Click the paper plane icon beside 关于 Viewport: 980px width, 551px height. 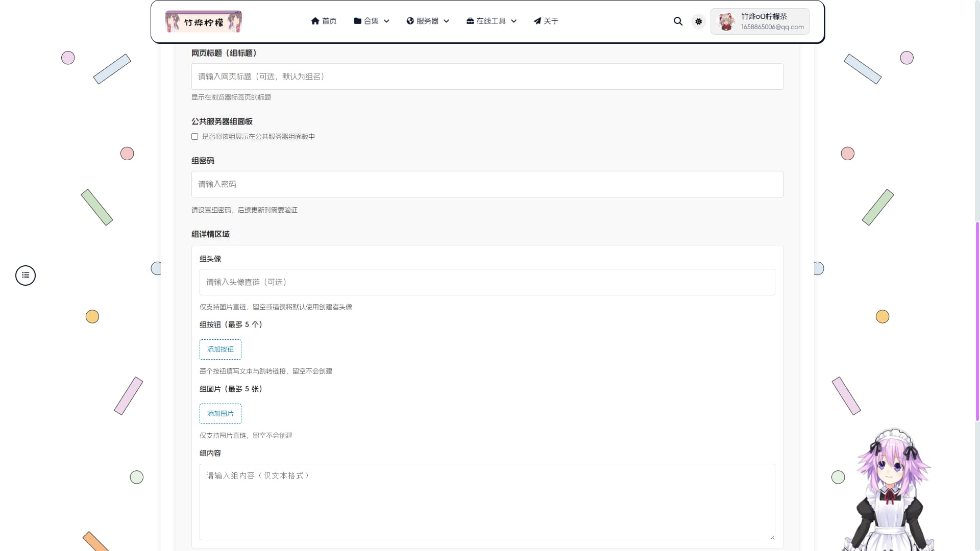pos(537,21)
